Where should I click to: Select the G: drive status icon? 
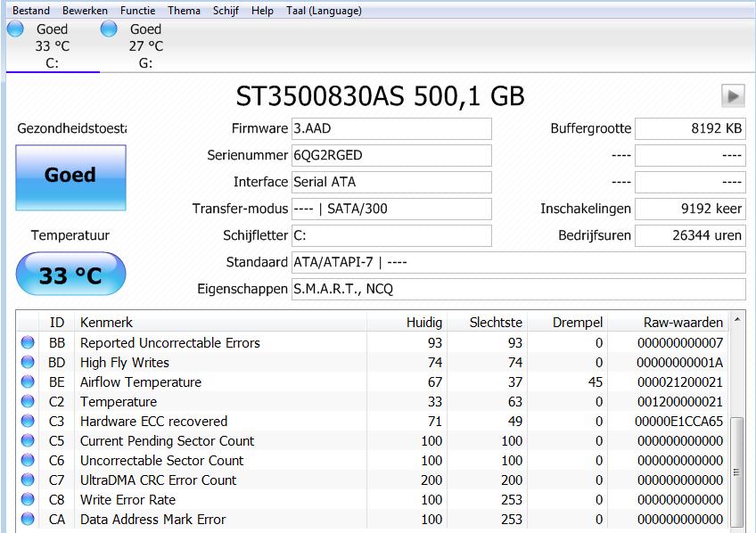110,29
